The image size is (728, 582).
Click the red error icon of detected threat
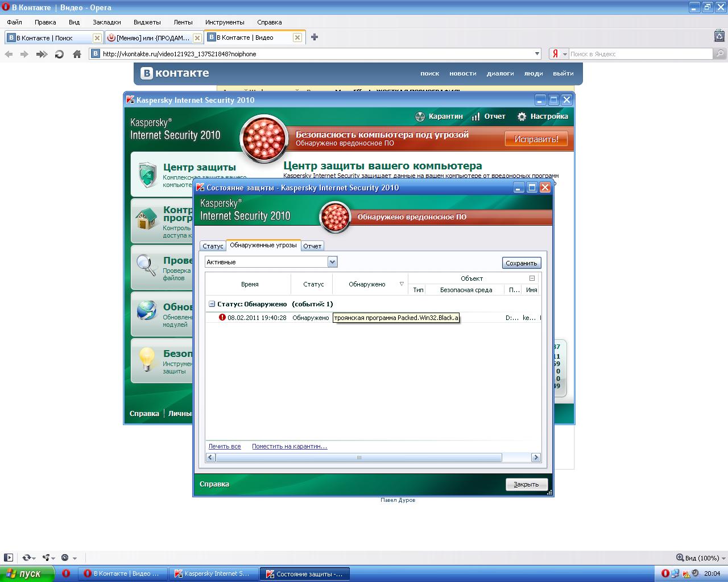222,317
